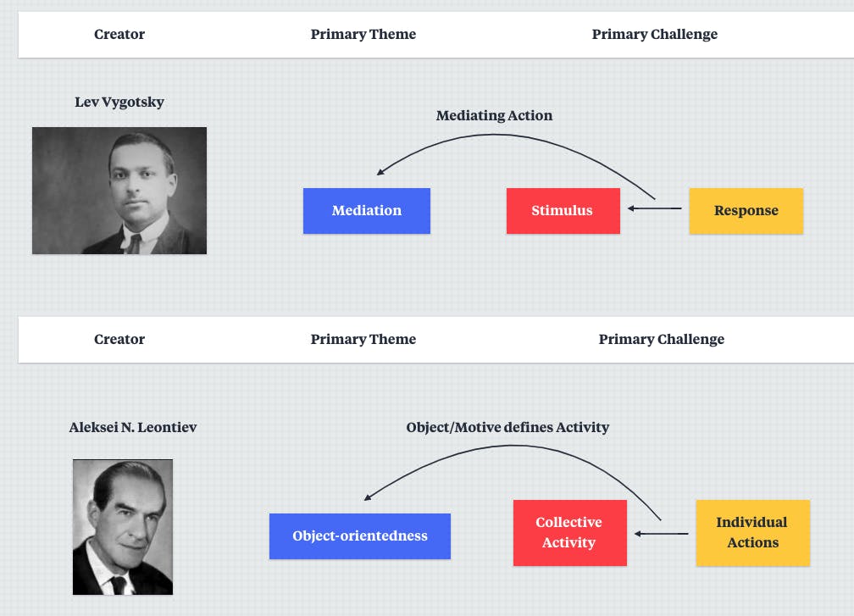Select bottom Primary Theme header text

(x=363, y=339)
